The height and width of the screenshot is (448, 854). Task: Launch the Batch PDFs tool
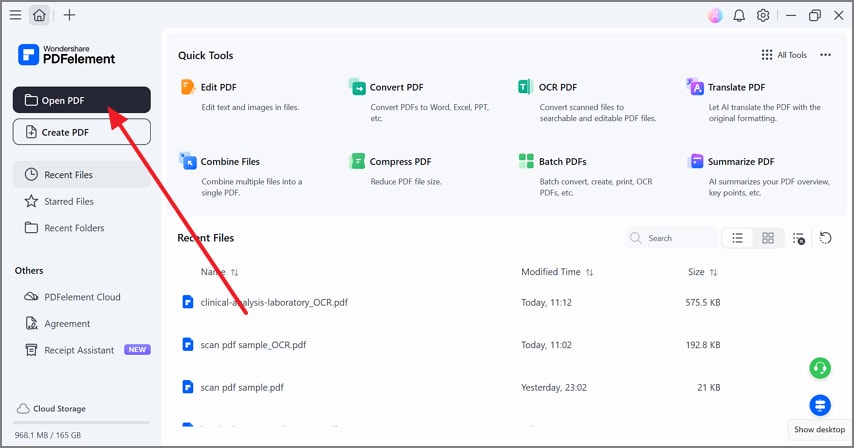(561, 162)
